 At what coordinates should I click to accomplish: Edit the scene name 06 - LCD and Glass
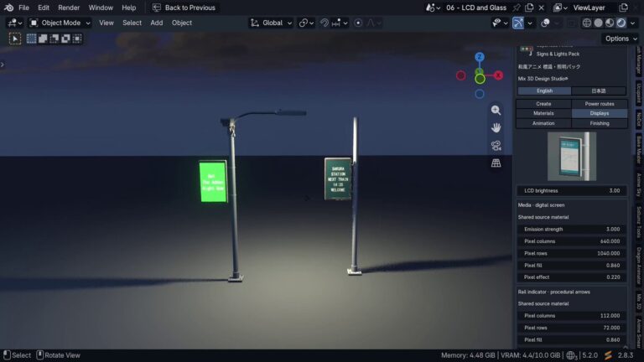point(476,8)
